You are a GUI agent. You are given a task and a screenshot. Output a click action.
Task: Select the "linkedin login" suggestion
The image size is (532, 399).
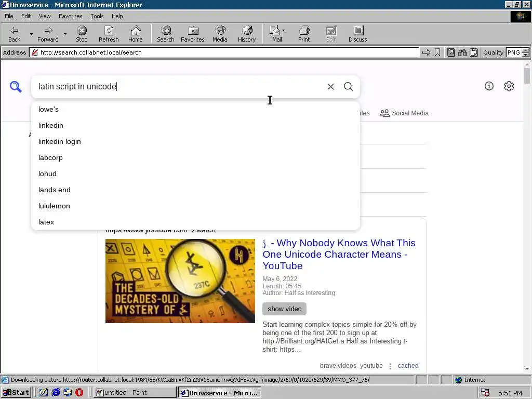pos(195,141)
